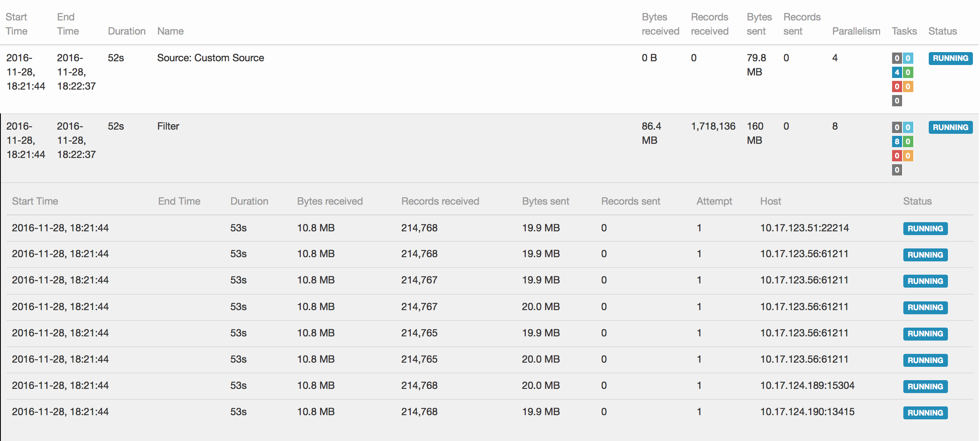The image size is (980, 441).
Task: Click Source row start time 18:21:44
Action: [x=25, y=86]
